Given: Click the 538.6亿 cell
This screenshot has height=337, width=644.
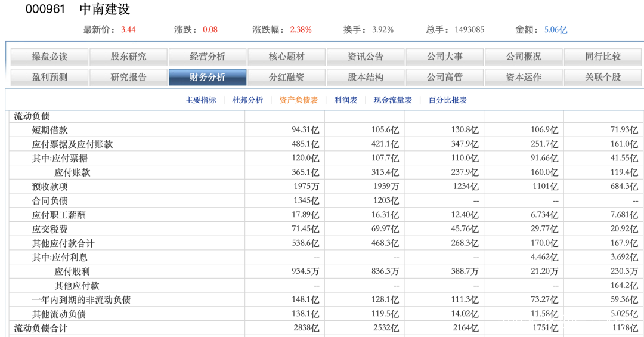Looking at the screenshot, I should (x=305, y=243).
